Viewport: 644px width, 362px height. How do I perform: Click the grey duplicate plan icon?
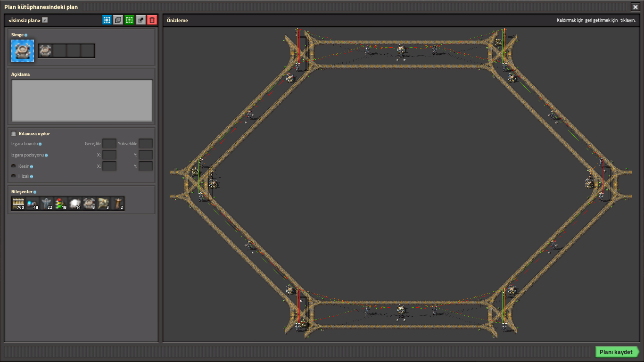click(x=118, y=20)
